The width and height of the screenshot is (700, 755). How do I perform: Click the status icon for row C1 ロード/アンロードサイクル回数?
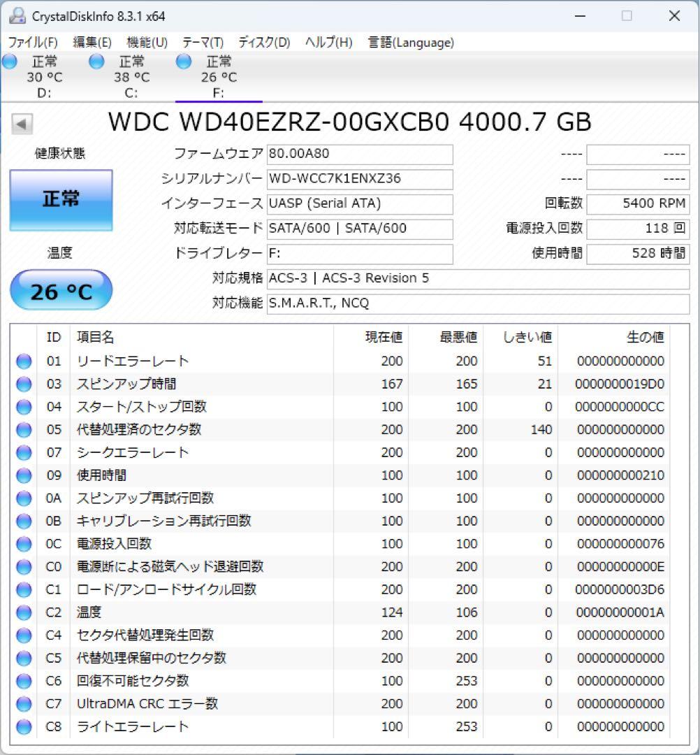point(24,590)
